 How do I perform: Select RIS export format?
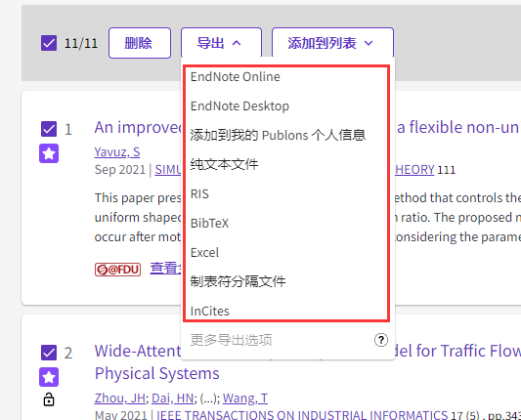pos(286,193)
